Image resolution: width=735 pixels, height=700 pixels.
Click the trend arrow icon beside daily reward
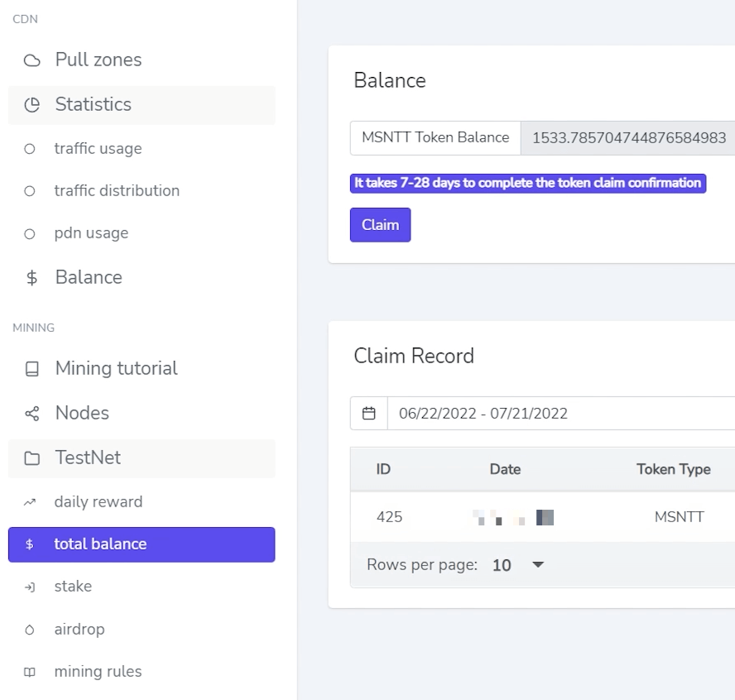click(x=30, y=502)
